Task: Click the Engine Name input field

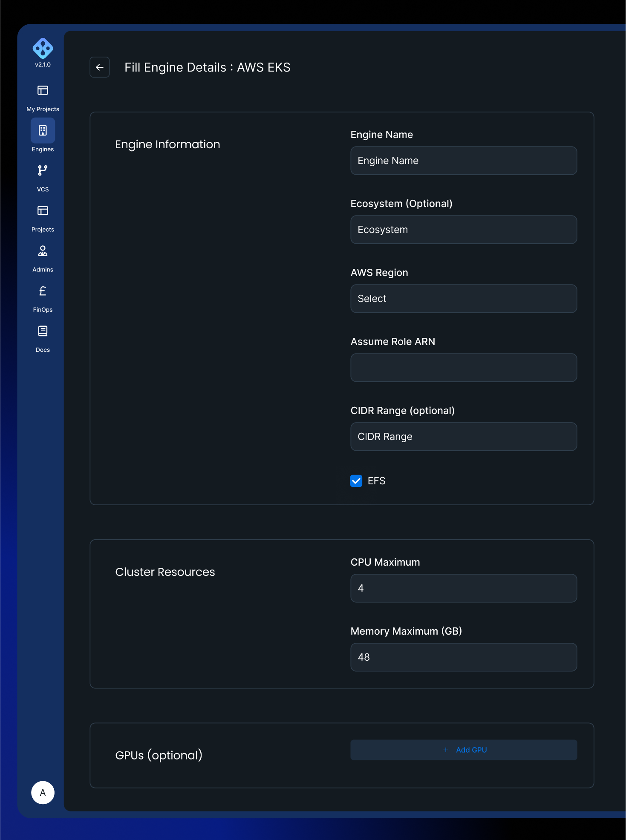Action: pos(464,161)
